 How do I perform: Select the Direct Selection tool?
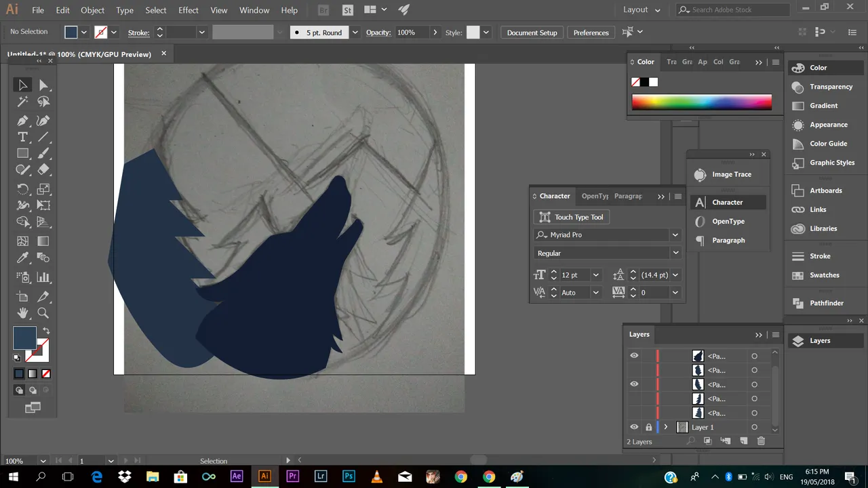(43, 85)
